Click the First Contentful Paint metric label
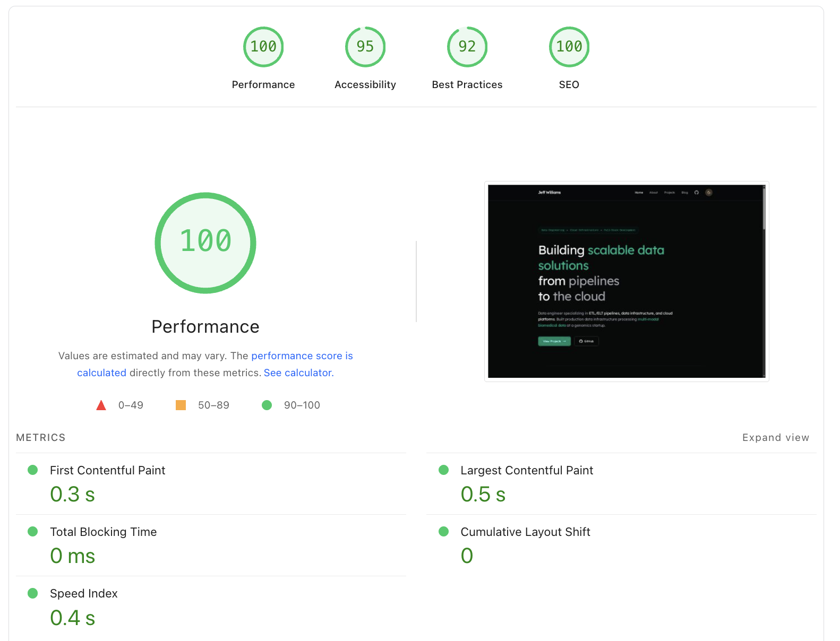The width and height of the screenshot is (840, 641). [107, 471]
